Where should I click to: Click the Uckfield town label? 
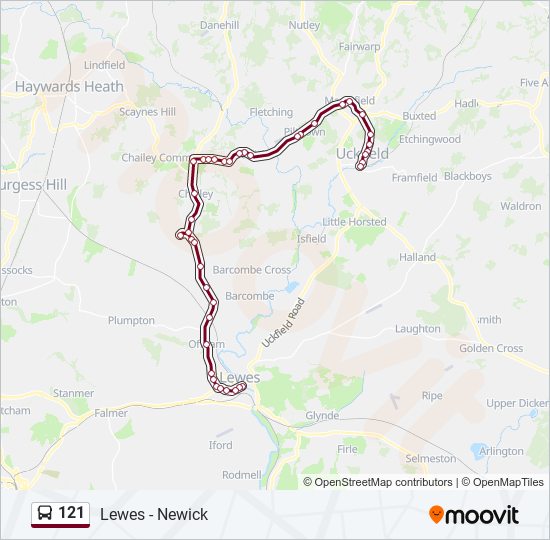click(362, 154)
